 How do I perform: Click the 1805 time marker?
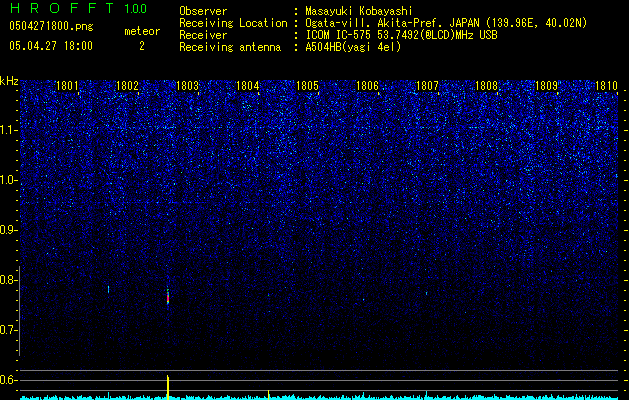[307, 86]
